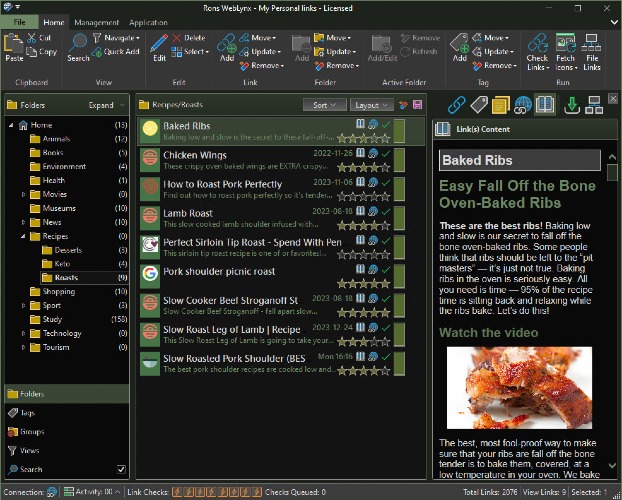Screen dimensions: 622x500
Task: Switch to the Application ribbon tab
Action: tap(148, 23)
